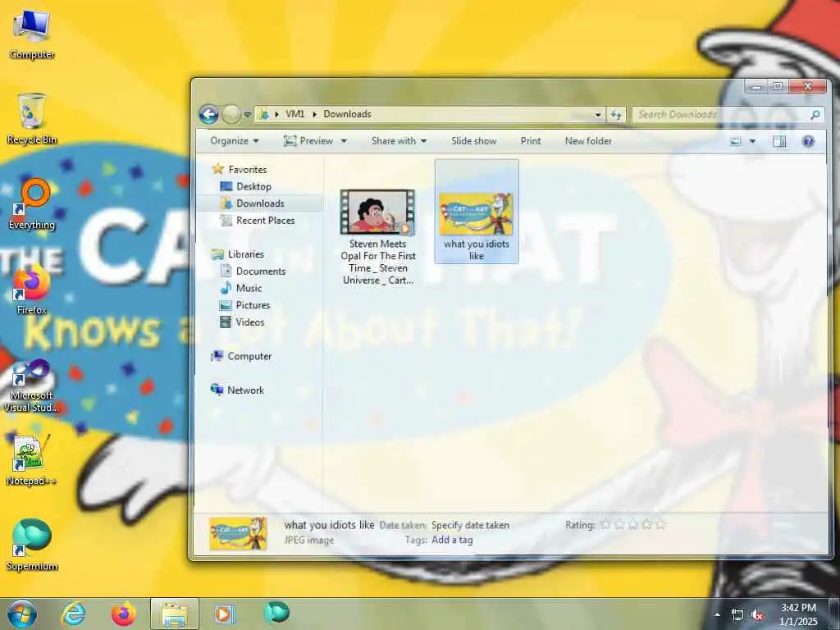This screenshot has width=840, height=630.
Task: Select the Supermium desktop shortcut
Action: tap(32, 545)
